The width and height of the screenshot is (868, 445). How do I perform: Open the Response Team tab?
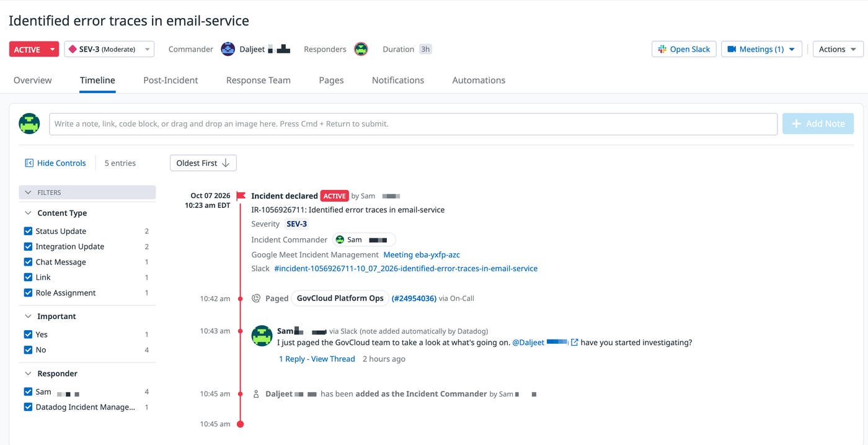click(259, 80)
